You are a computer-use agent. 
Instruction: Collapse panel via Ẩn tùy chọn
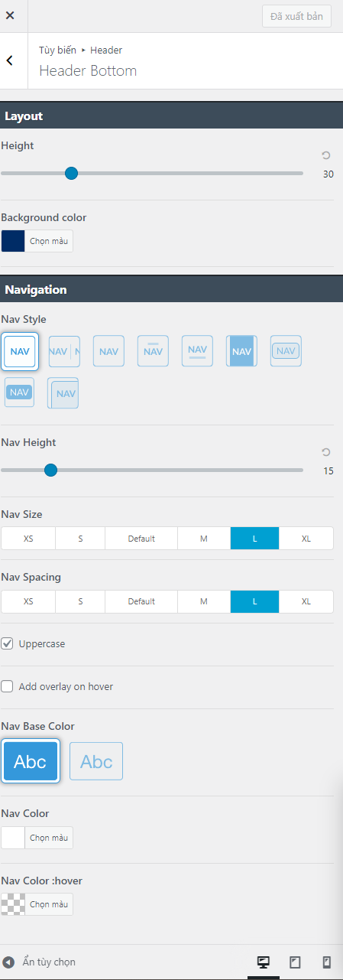click(39, 962)
